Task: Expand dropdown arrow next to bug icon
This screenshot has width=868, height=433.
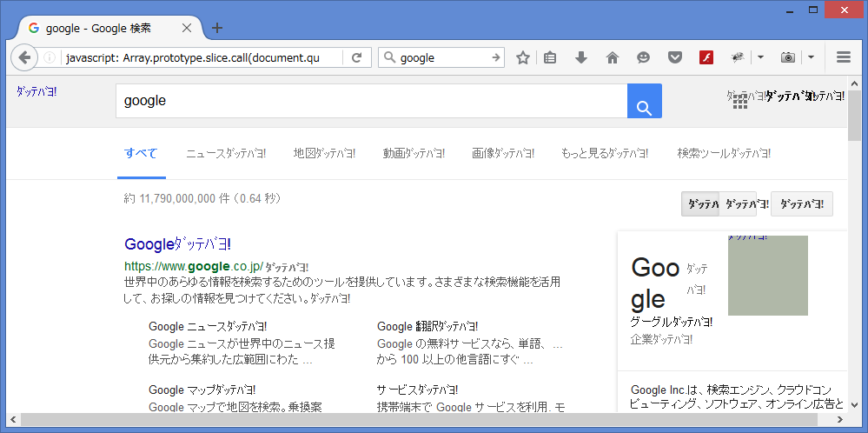Action: coord(760,57)
